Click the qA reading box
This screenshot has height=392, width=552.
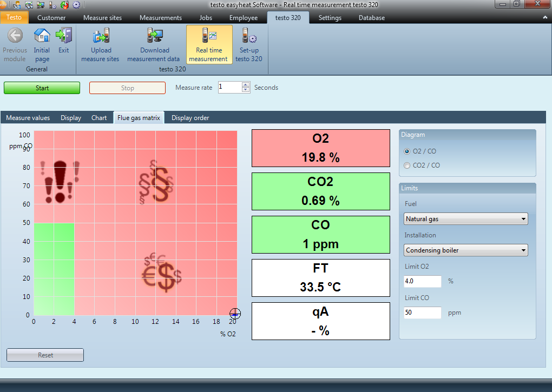coord(321,321)
